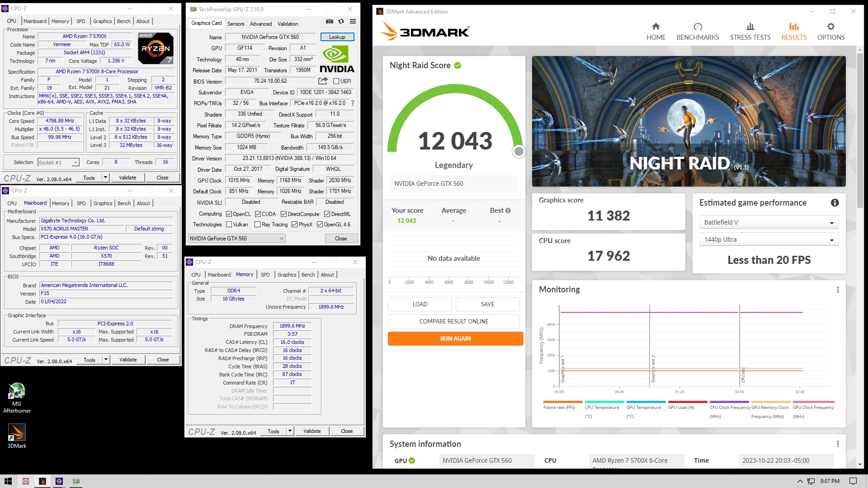Viewport: 868px width, 488px height.
Task: Click the Best score info icon
Action: pos(508,211)
